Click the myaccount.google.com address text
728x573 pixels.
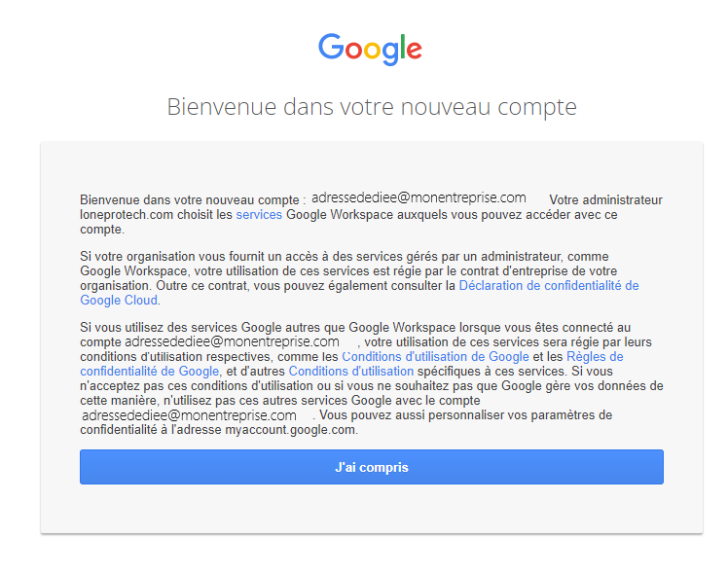290,430
